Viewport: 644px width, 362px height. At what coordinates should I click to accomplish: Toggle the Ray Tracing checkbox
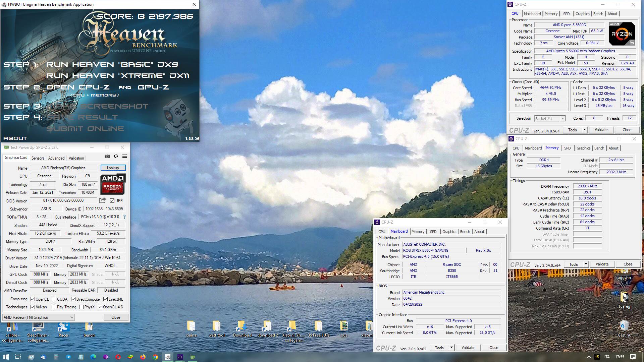tap(54, 307)
